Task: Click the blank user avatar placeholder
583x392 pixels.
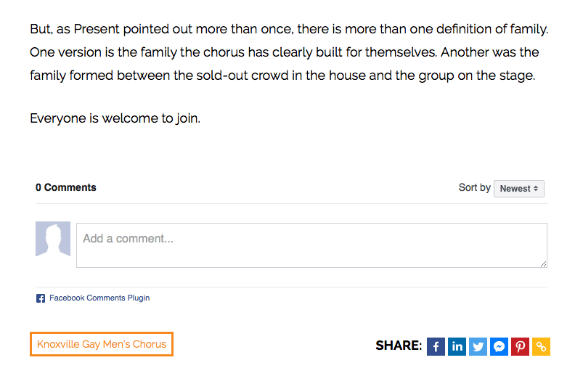Action: 53,239
